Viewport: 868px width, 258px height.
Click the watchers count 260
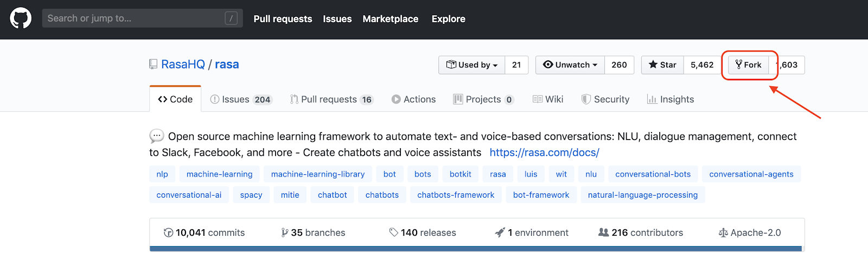(x=620, y=65)
